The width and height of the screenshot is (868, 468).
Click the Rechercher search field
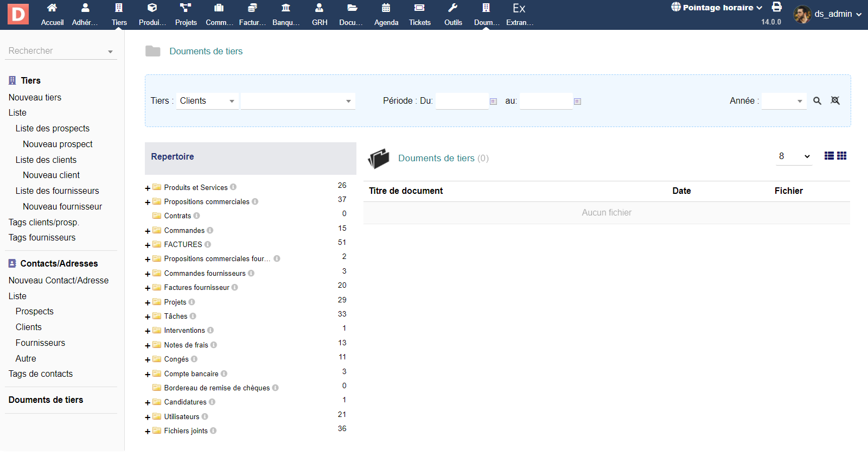(57, 51)
